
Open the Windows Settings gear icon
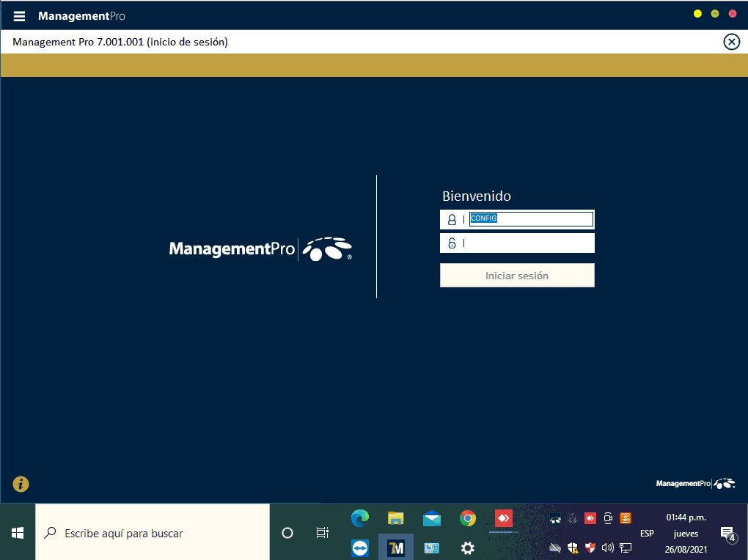click(x=468, y=548)
